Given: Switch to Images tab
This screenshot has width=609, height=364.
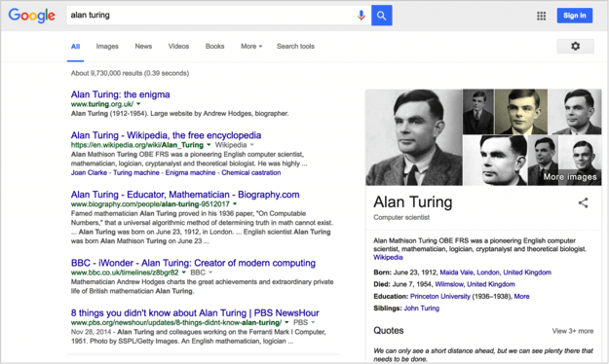Looking at the screenshot, I should coord(107,46).
